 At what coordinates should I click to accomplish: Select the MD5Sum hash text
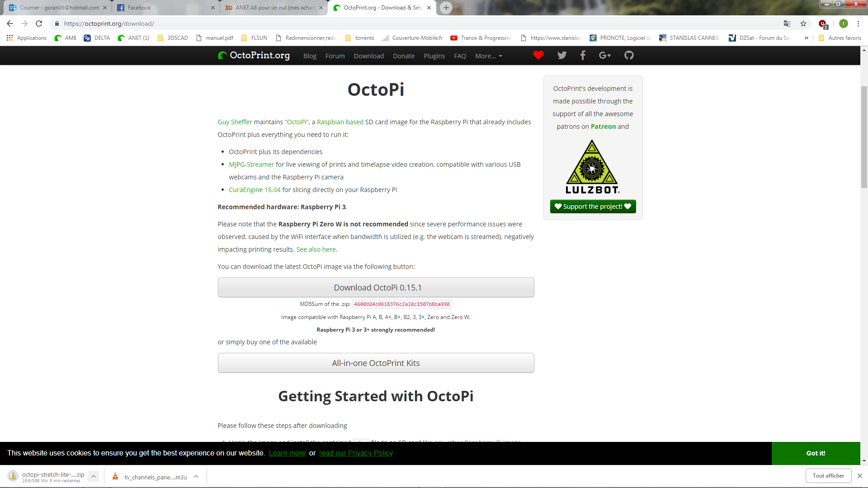401,305
